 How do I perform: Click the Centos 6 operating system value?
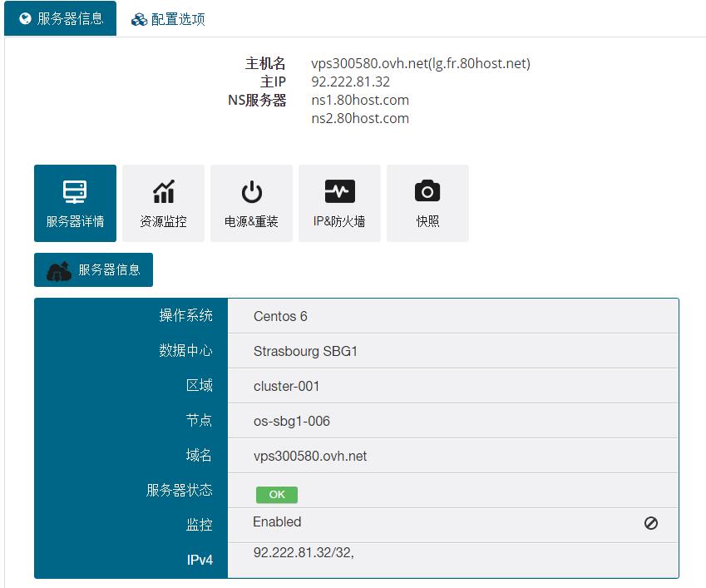tap(280, 316)
